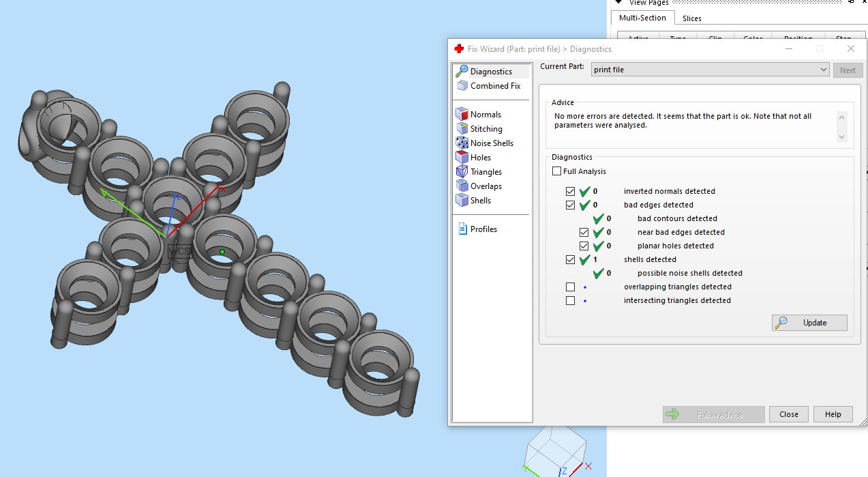Click the WCS label in viewport
Viewport: 868px width, 477px height.
click(179, 251)
